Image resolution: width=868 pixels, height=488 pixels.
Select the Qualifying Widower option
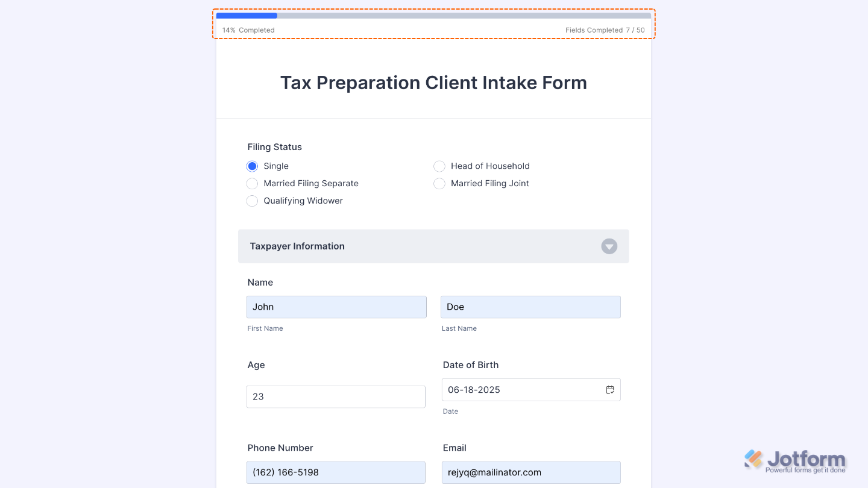[252, 201]
